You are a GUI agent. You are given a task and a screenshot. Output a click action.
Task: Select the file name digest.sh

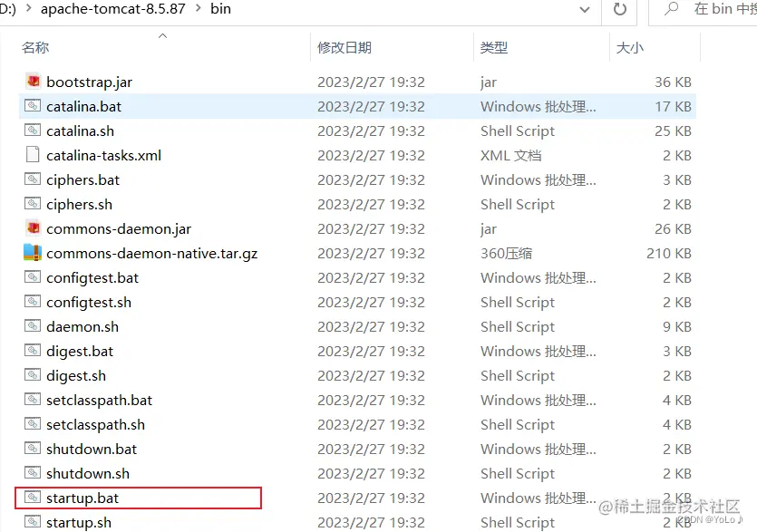(76, 376)
